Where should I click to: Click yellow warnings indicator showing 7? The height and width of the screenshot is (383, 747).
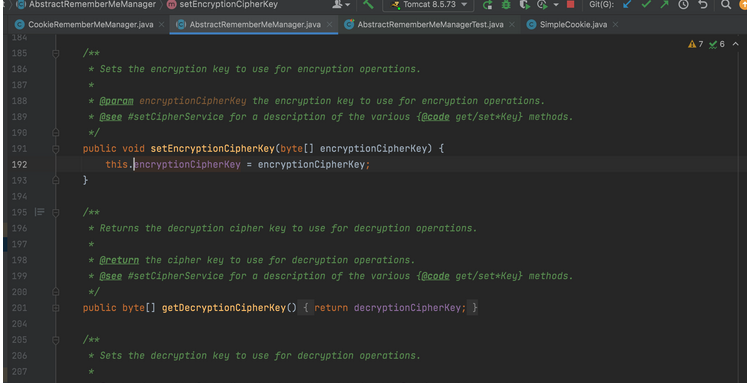(x=696, y=44)
